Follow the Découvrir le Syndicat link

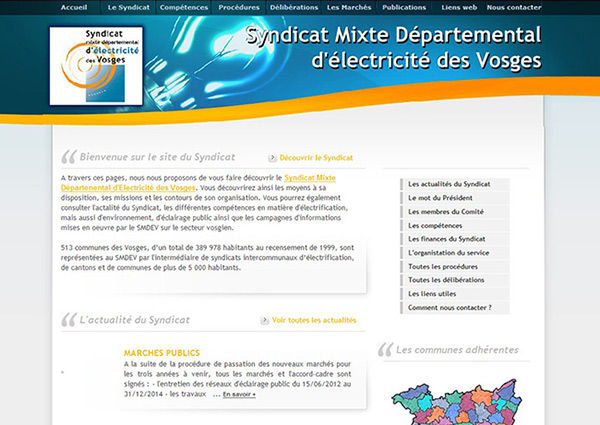316,158
